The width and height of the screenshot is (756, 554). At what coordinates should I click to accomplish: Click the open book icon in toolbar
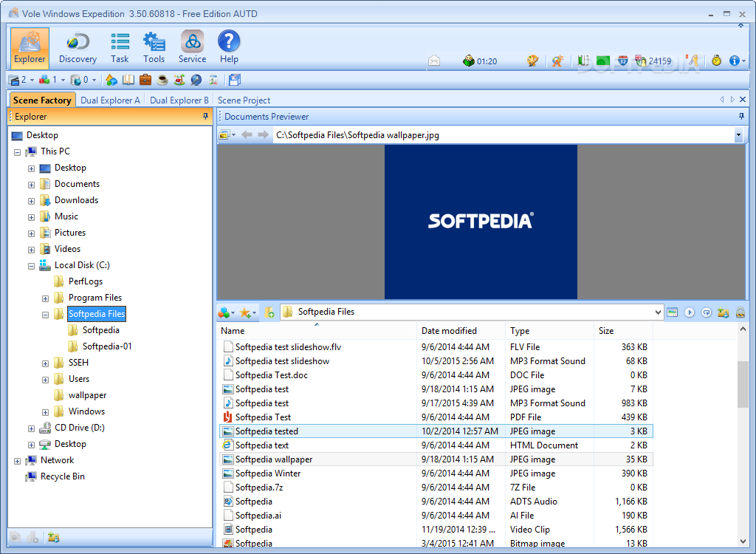click(128, 80)
